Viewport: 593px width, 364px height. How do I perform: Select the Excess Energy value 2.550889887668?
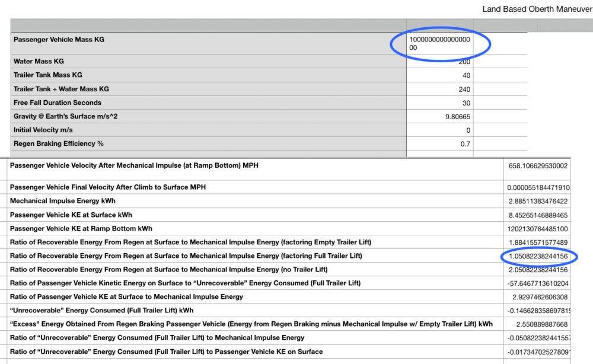pos(542,324)
